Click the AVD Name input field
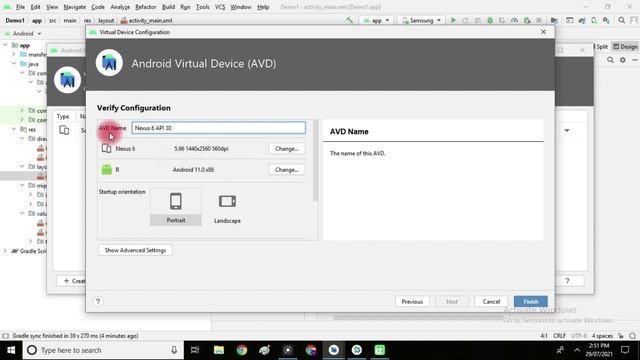640x360 pixels. (218, 128)
